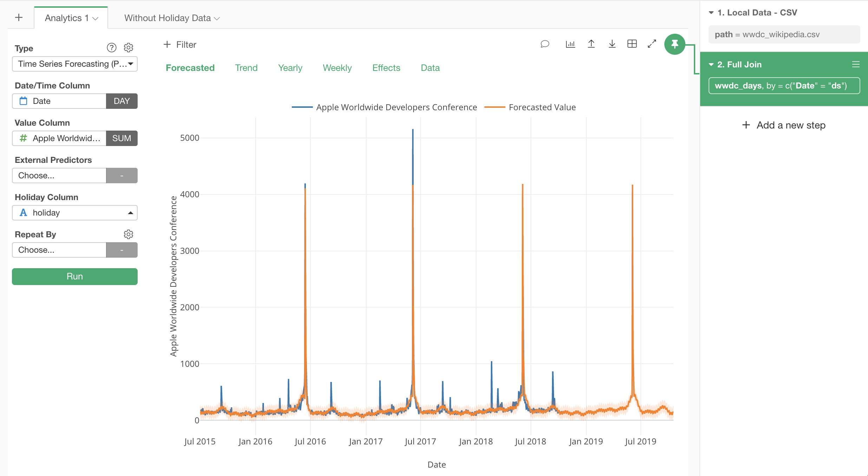Toggle Forecasted Value legend series
The image size is (868, 476).
coord(530,107)
